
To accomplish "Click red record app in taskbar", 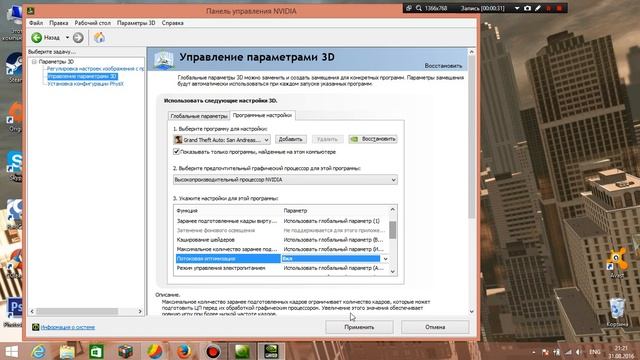I will click(213, 352).
